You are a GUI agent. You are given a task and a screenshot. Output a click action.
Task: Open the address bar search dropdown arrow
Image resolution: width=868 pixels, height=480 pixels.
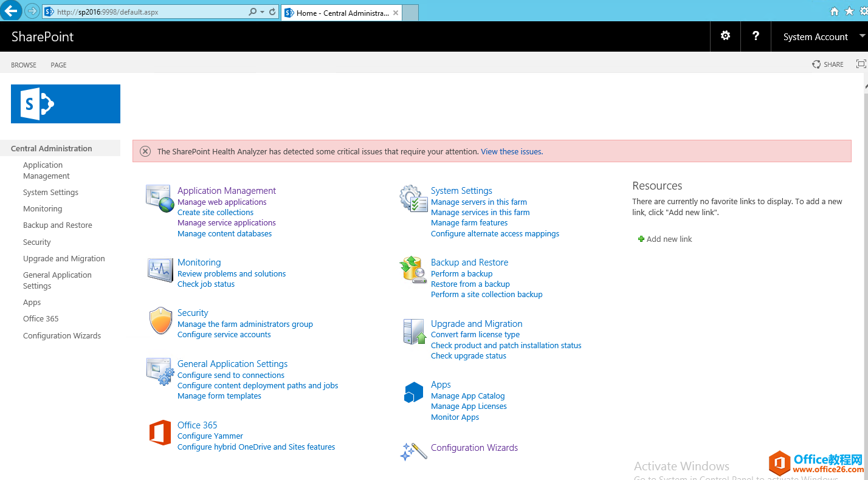pyautogui.click(x=262, y=12)
